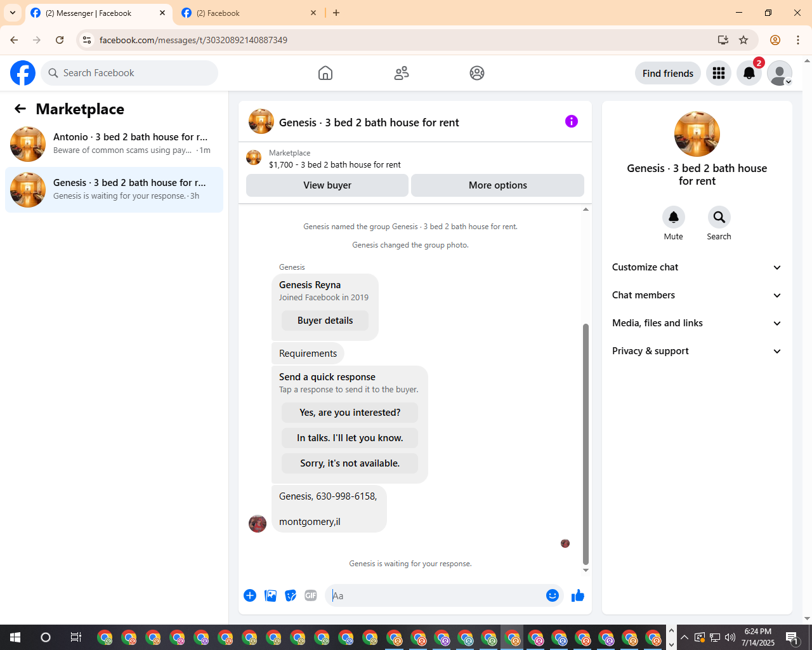This screenshot has width=812, height=650.
Task: Reload the page
Action: [x=60, y=40]
